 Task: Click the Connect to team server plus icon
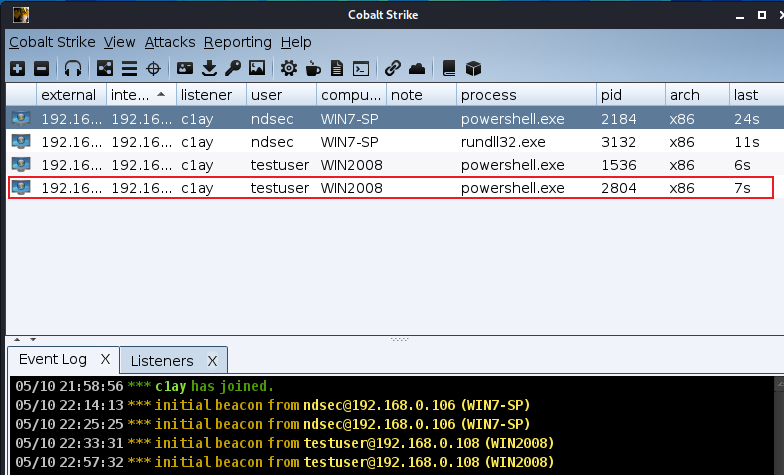coord(18,68)
